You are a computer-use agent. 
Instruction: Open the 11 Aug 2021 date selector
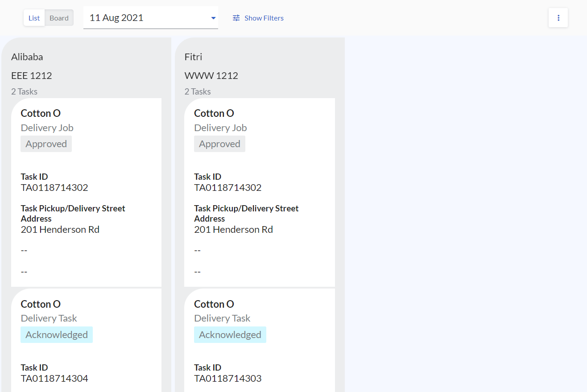click(147, 18)
